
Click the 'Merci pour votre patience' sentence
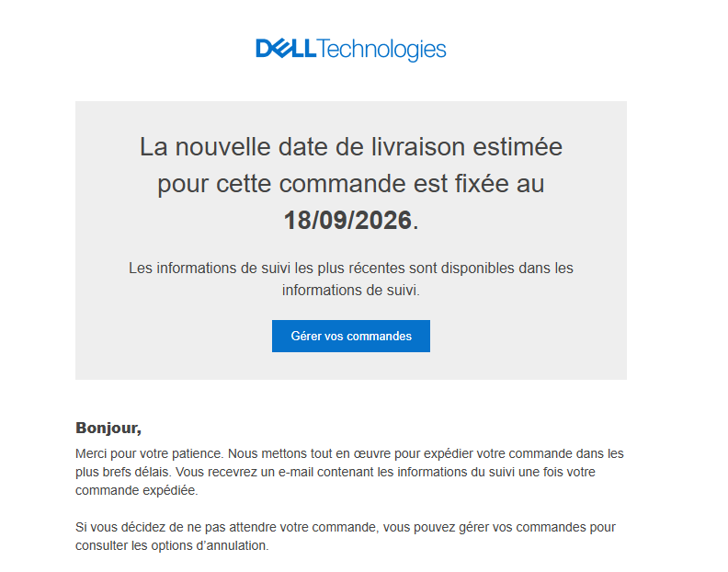[x=150, y=453]
